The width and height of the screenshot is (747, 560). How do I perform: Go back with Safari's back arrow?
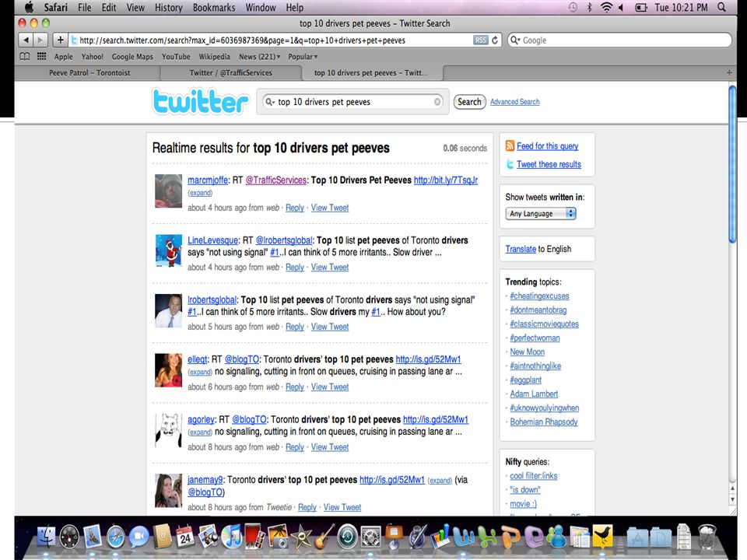point(26,40)
